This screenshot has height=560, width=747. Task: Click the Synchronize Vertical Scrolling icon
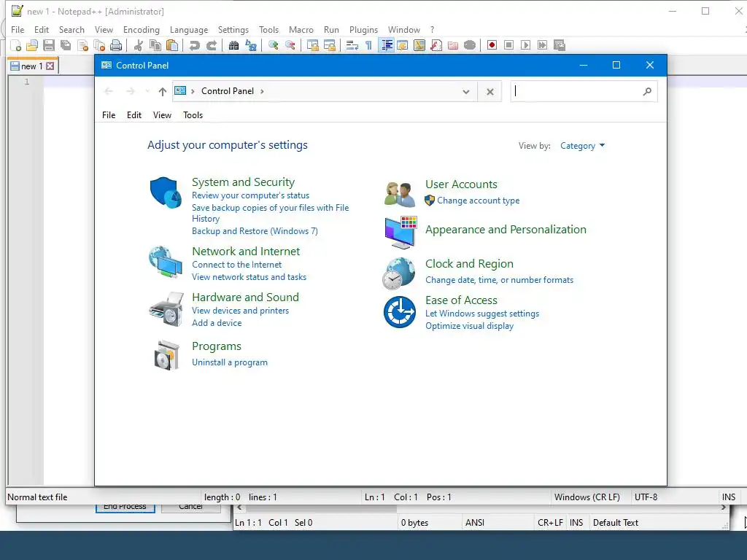(x=312, y=45)
